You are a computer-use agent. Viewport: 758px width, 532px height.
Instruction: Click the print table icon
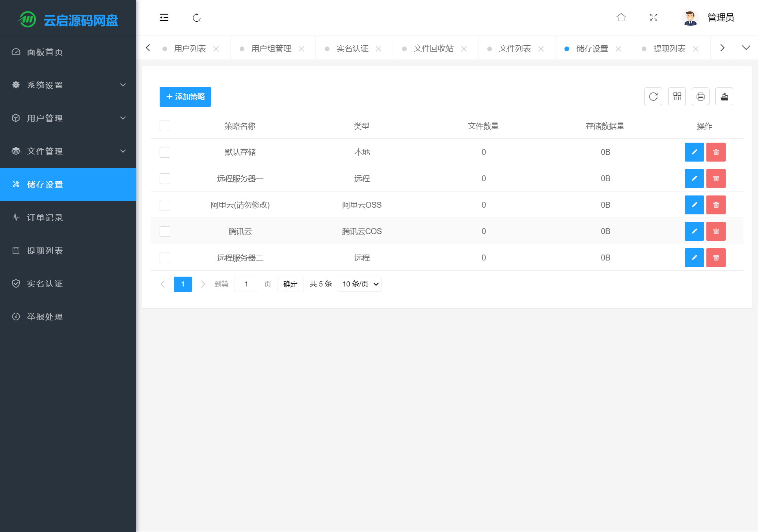click(x=700, y=97)
